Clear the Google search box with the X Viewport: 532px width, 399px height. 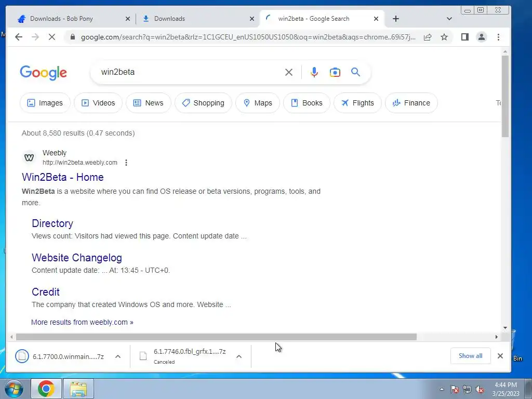tap(289, 72)
